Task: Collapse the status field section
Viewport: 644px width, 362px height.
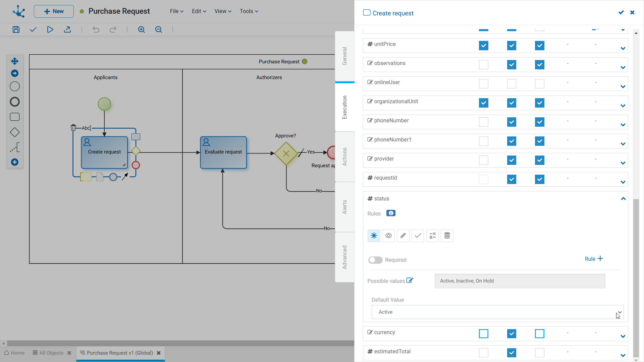Action: pos(623,199)
